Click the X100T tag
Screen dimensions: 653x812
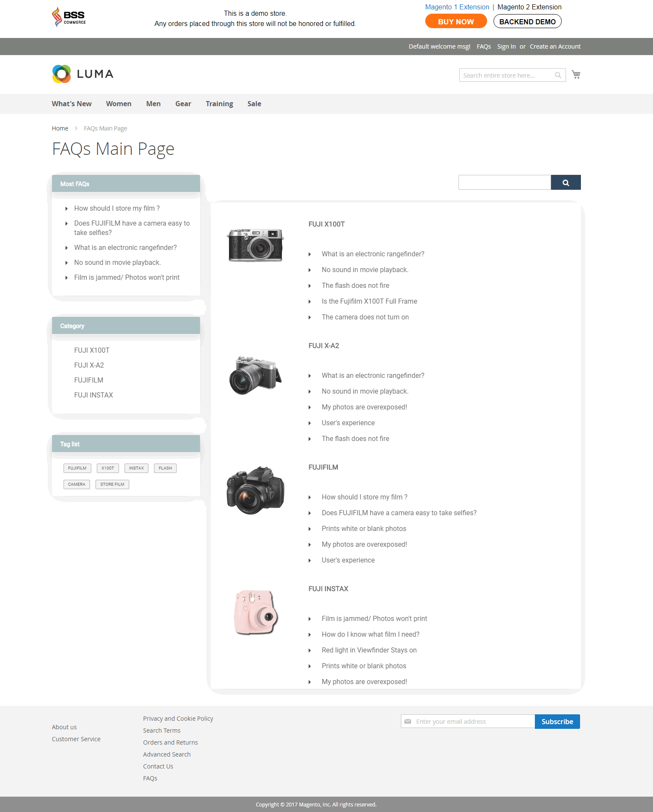[108, 468]
